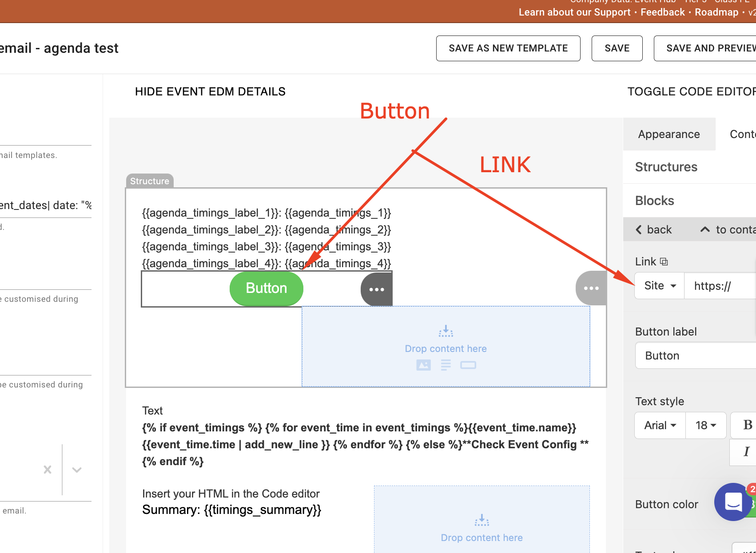
Task: Open the Feedback link
Action: coord(663,12)
